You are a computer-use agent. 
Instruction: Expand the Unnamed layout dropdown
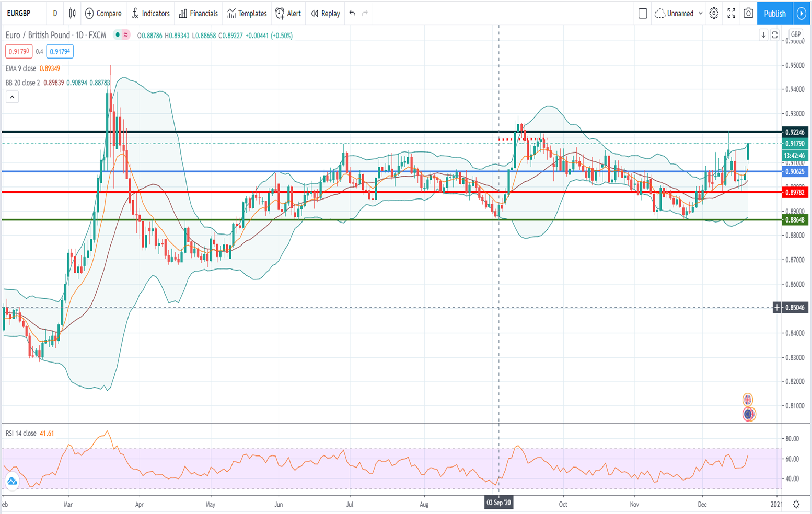point(700,14)
